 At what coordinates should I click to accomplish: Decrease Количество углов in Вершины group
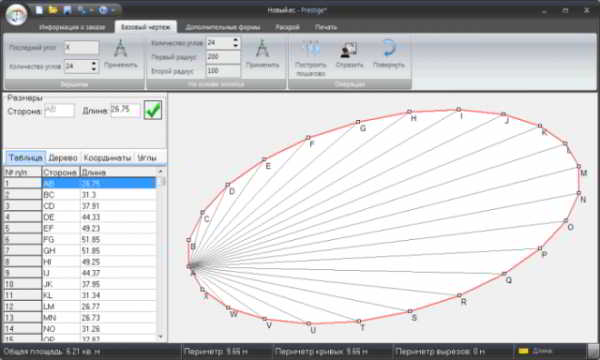pos(94,69)
